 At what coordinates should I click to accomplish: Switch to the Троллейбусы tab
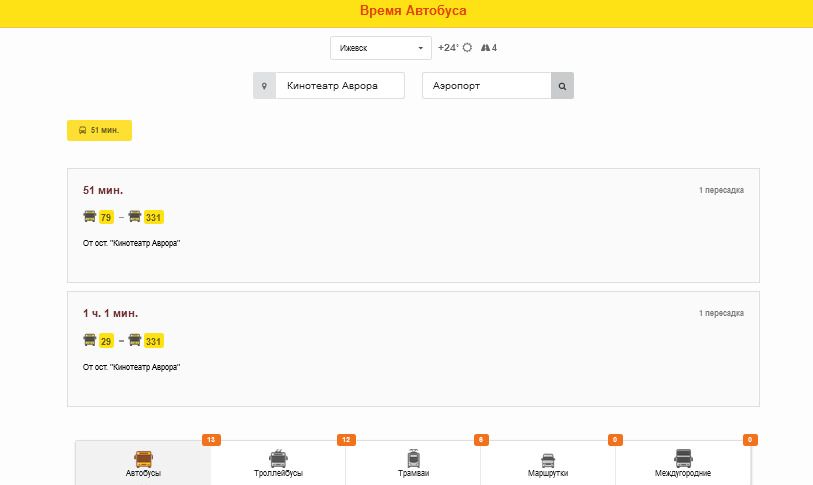coord(278,464)
